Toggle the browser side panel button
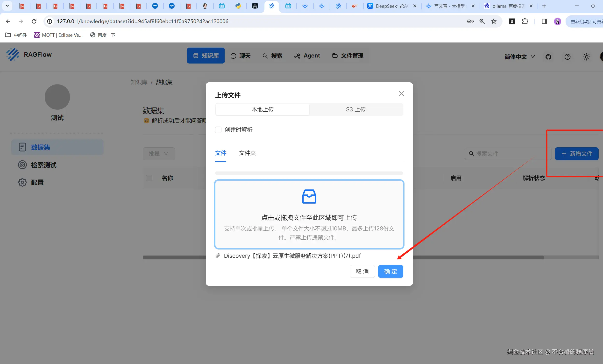The height and width of the screenshot is (364, 603). click(x=544, y=21)
